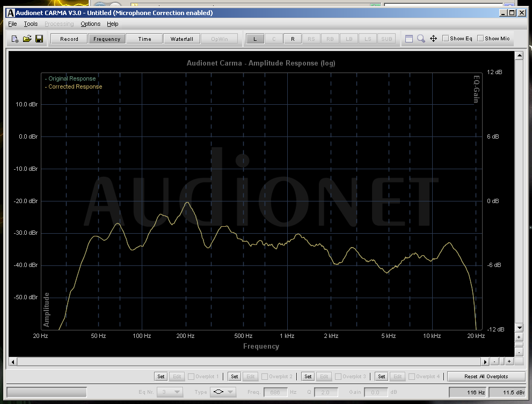
Task: Click Set button for Overplot 3
Action: (308, 377)
